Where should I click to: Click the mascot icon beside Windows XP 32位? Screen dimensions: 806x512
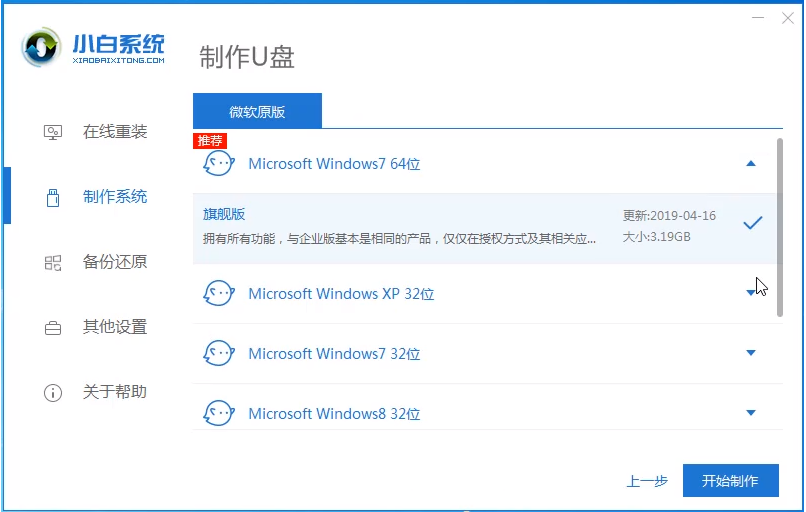(x=218, y=294)
